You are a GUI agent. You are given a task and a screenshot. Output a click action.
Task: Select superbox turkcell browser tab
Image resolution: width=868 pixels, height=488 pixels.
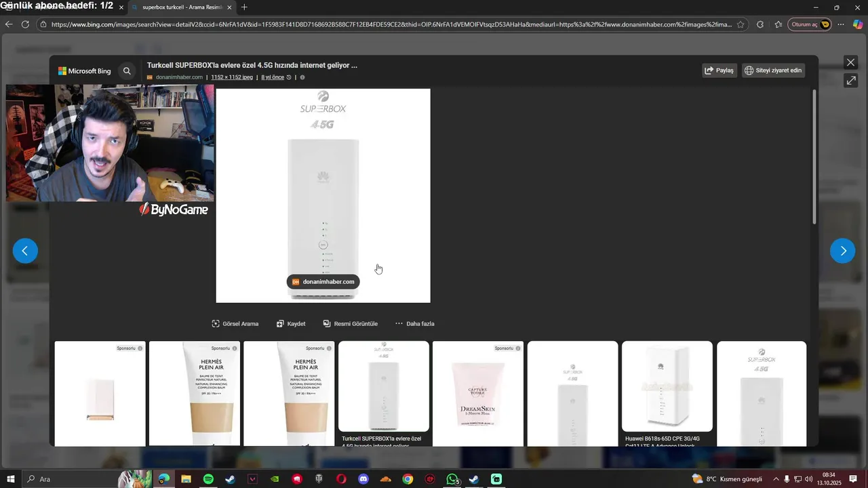click(x=182, y=7)
